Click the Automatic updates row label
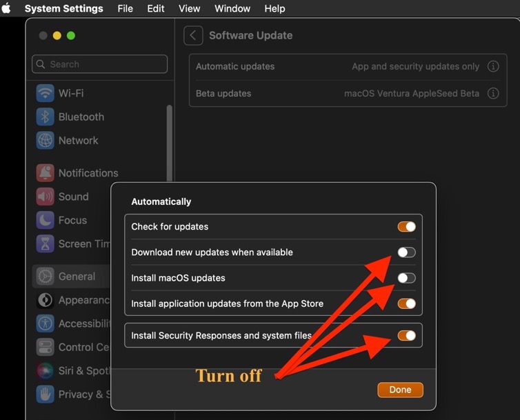 pos(235,66)
